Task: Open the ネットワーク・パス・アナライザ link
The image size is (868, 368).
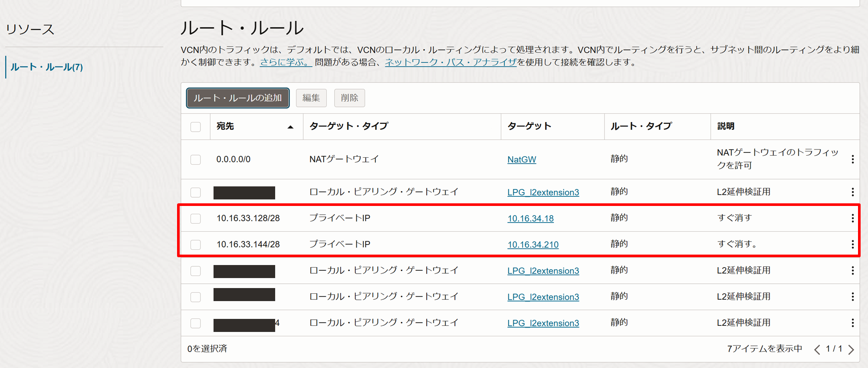Action: coord(450,62)
